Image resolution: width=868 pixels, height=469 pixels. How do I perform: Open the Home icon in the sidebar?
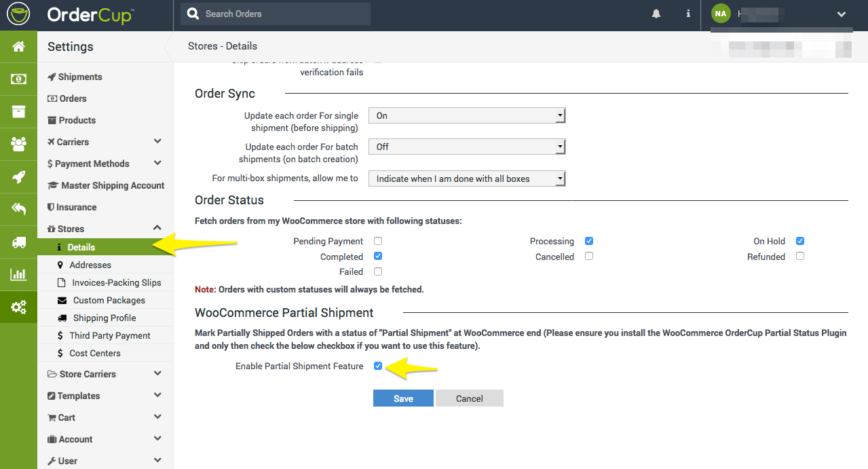pos(18,47)
